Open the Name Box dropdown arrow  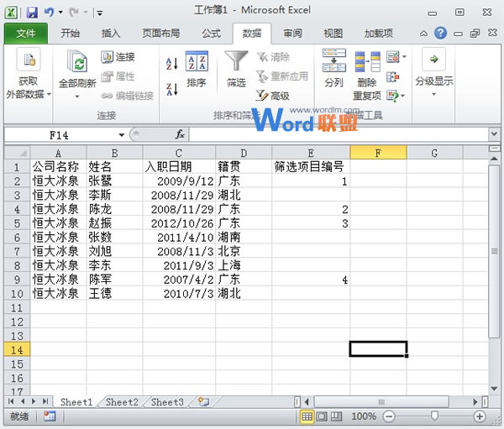point(122,134)
